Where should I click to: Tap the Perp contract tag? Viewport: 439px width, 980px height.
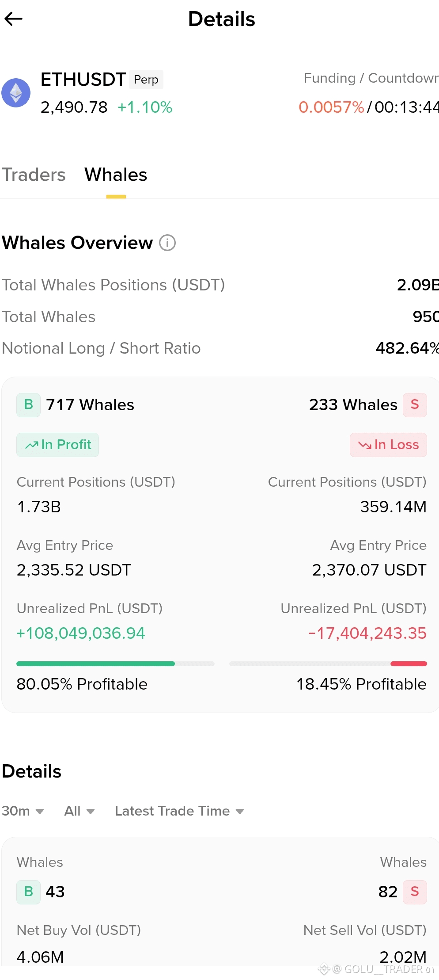point(146,80)
